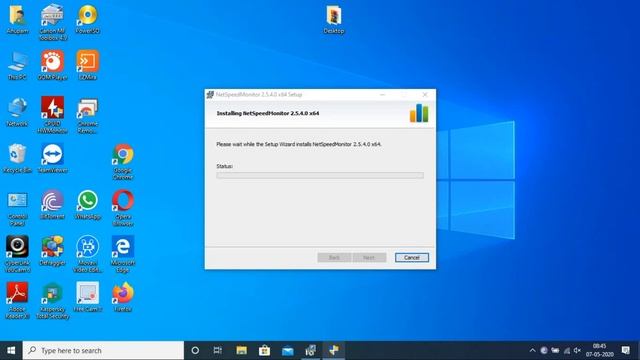
Task: Open Control Panel desktop icon
Action: [17, 208]
